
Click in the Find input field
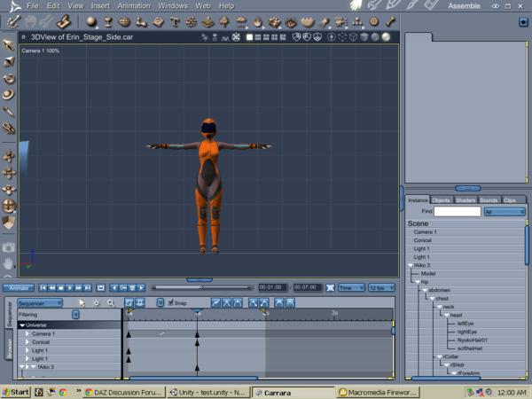(457, 211)
